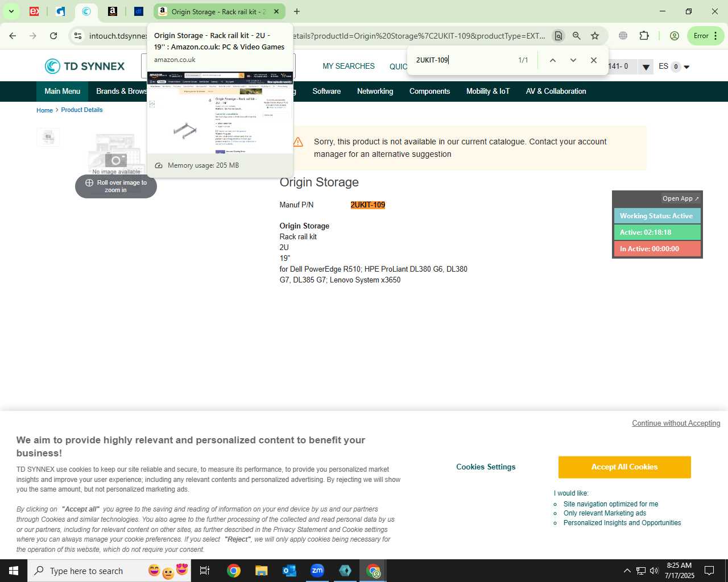Select the active TD SYNNEX browser tab

pyautogui.click(x=86, y=11)
